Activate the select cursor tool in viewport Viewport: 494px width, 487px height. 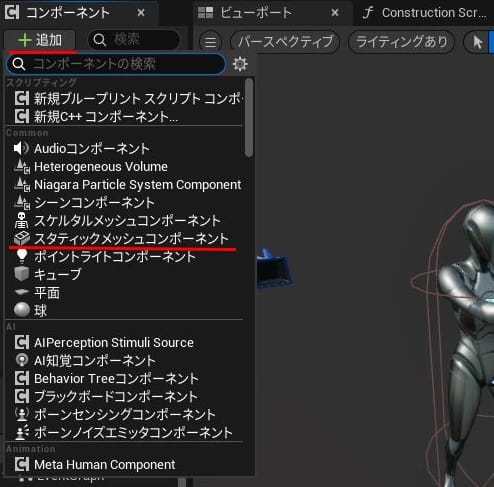(x=478, y=42)
